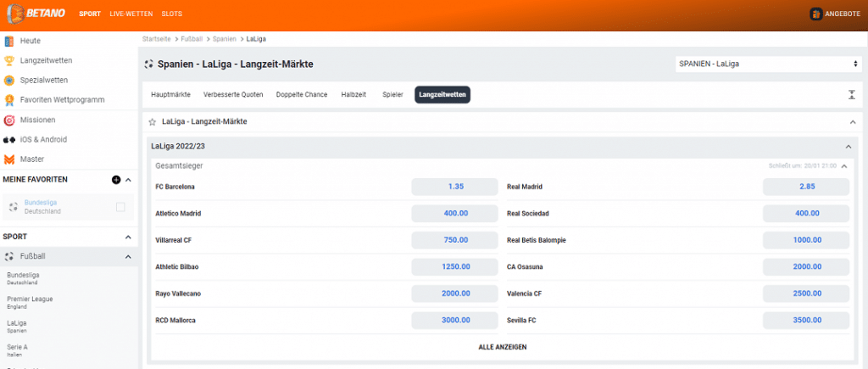Click the Langzeitwetten trophy icon
Screen dimensions: 868x369
coord(8,60)
